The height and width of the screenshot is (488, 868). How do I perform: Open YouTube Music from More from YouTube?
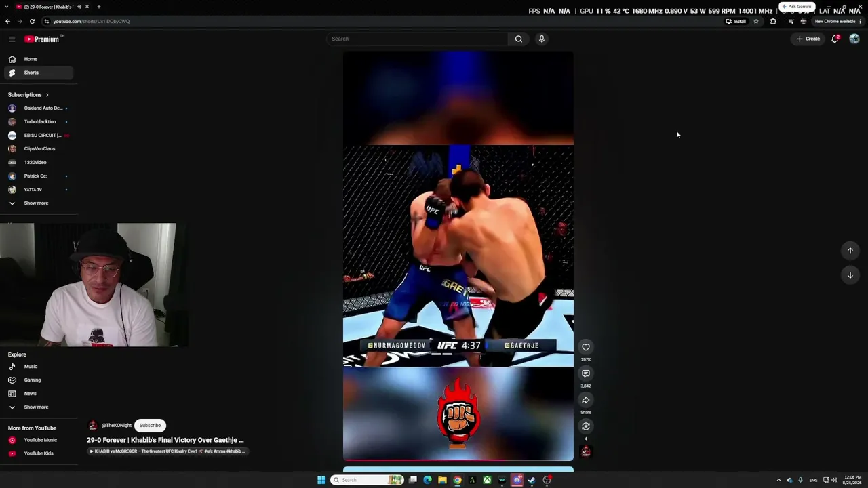pos(38,440)
